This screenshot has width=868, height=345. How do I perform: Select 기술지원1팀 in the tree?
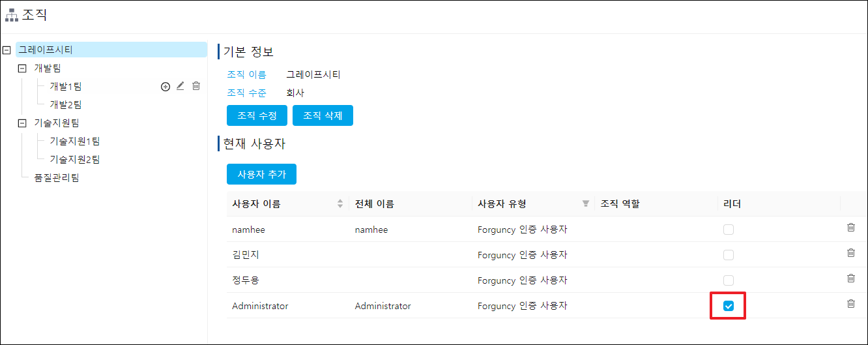pyautogui.click(x=74, y=141)
